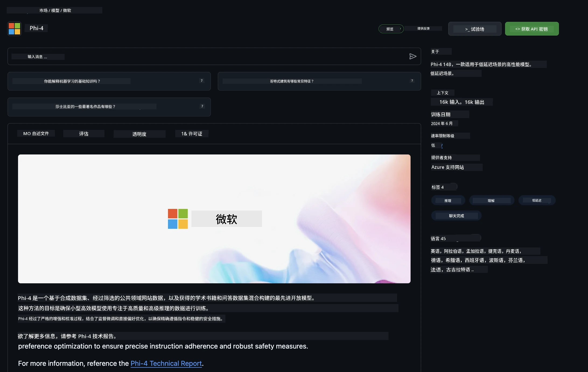588x372 pixels.
Task: Click the 关于 heading
Action: tap(435, 51)
